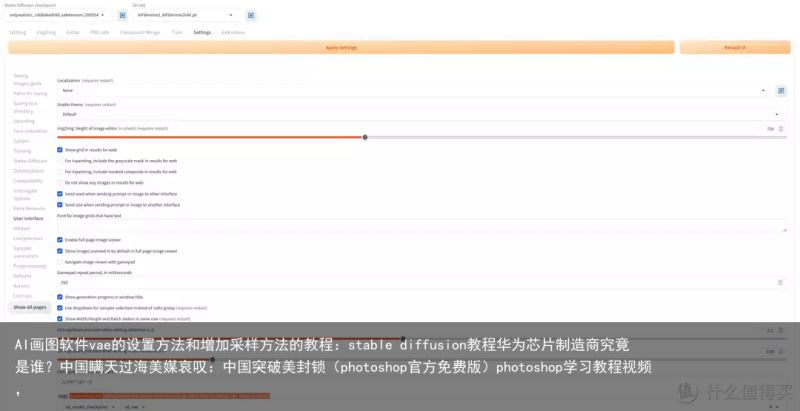The height and width of the screenshot is (411, 800).
Task: Open the Checkpoint Merger tab
Action: click(140, 32)
